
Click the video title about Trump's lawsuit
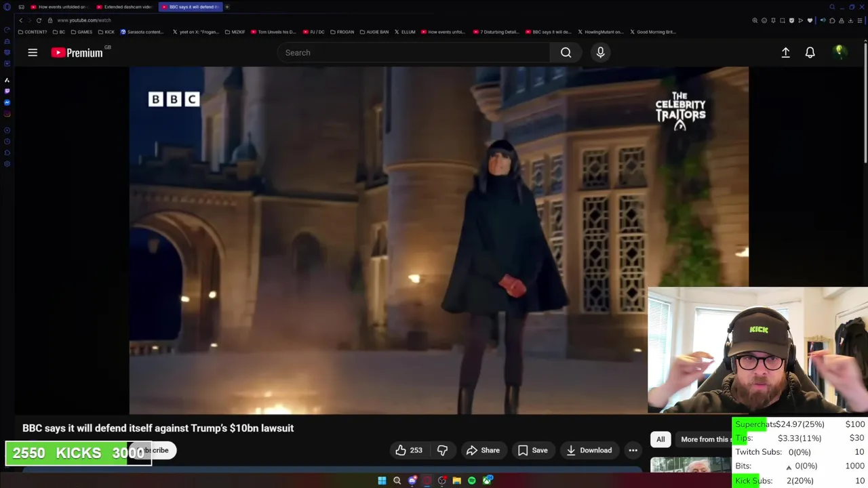[x=158, y=428]
